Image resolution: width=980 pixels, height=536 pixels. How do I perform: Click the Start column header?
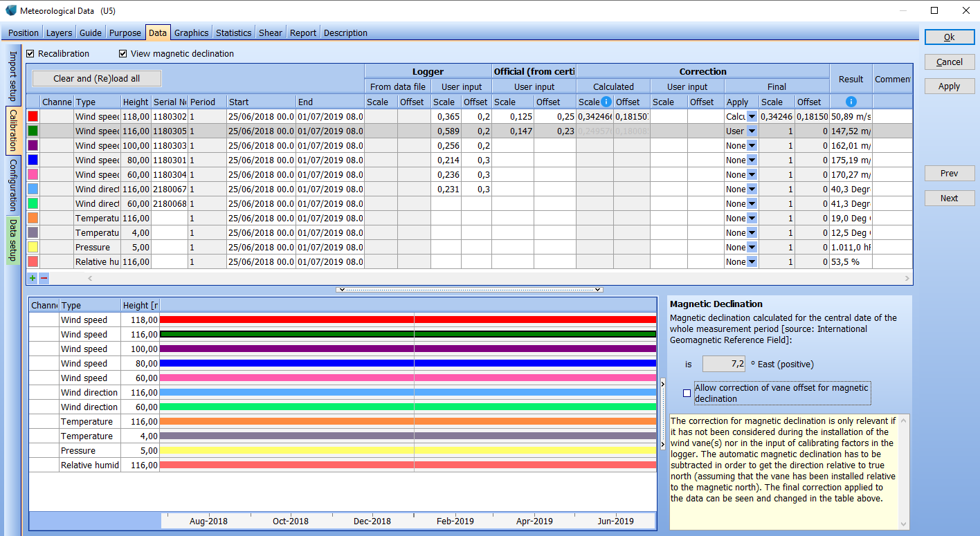click(261, 102)
